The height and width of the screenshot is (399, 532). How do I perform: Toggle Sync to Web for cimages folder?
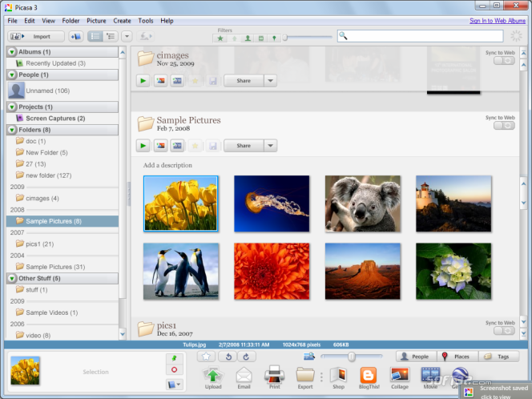pos(504,60)
